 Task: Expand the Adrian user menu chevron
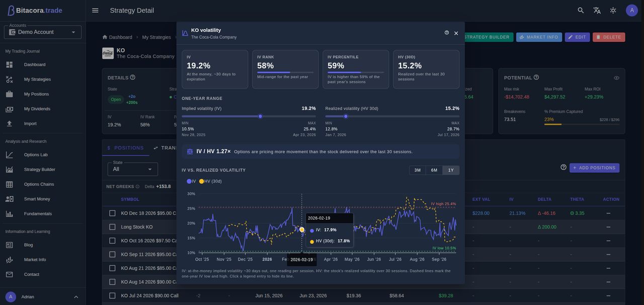pos(76,297)
